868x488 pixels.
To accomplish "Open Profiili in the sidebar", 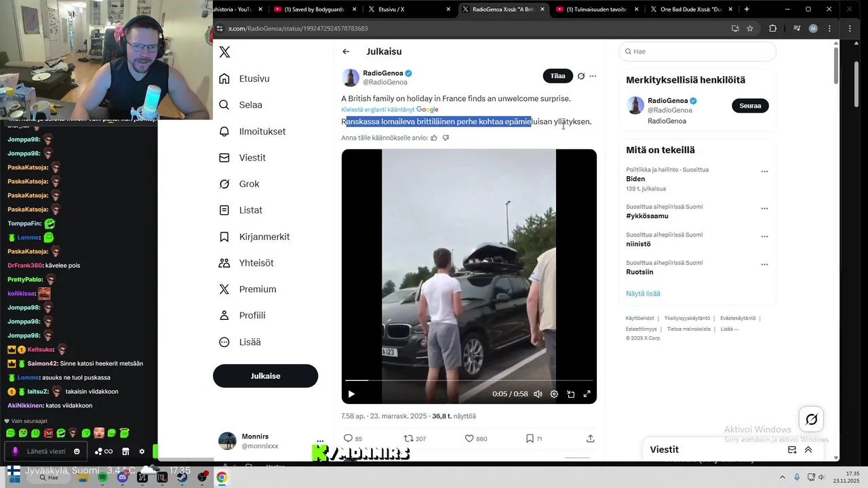I will 242,316.
